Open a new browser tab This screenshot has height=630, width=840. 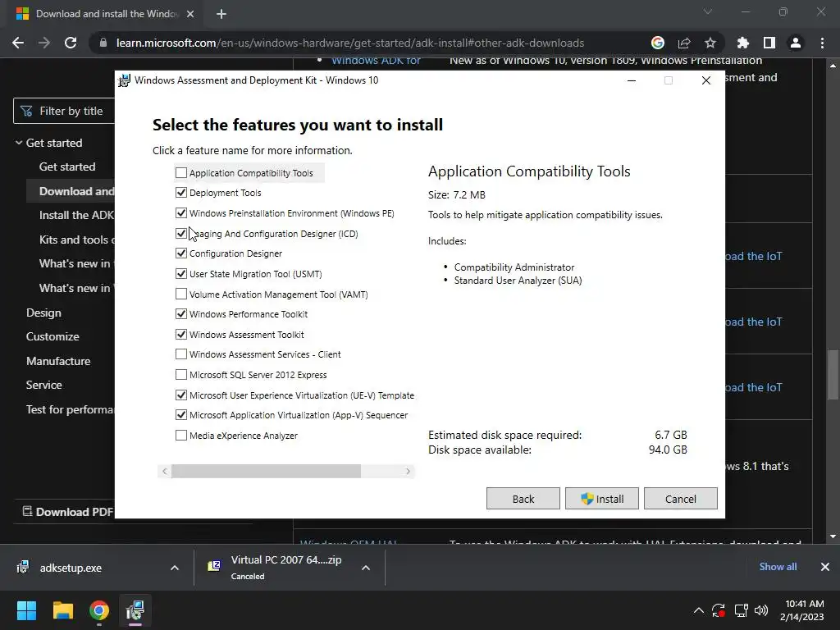click(x=221, y=14)
